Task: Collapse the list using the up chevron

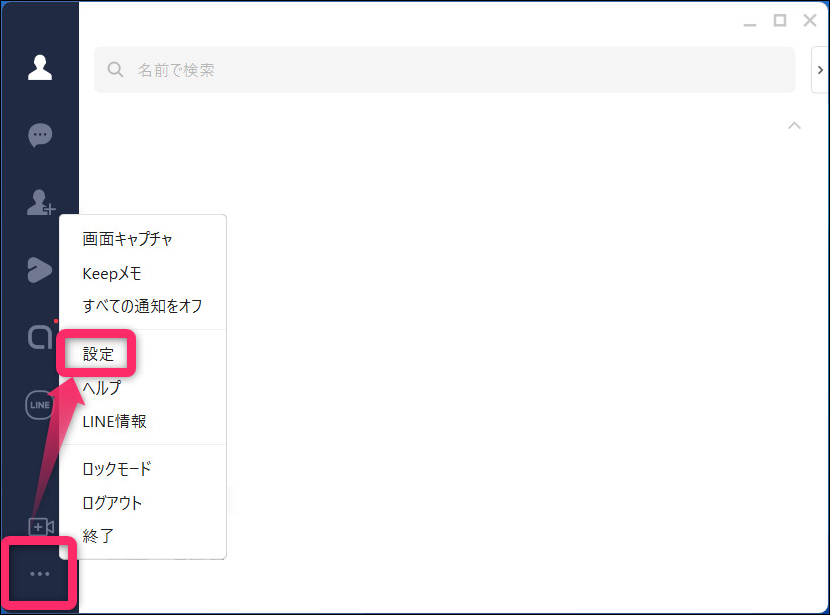Action: click(x=794, y=125)
